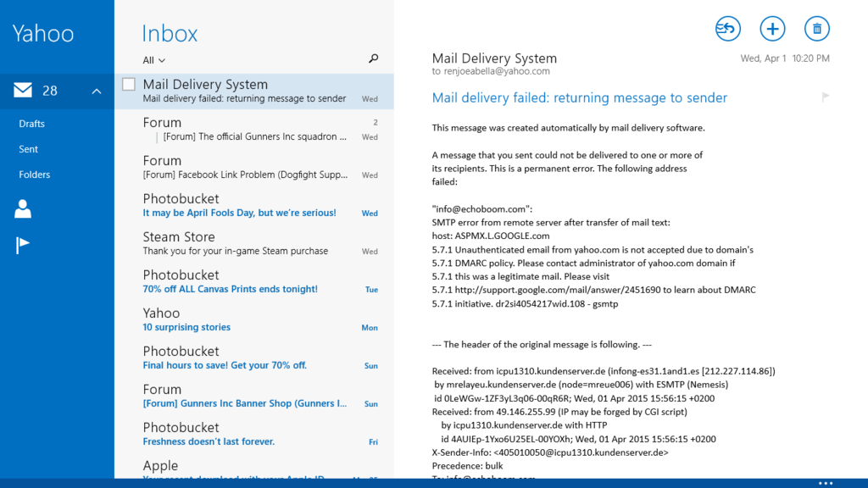The width and height of the screenshot is (868, 488).
Task: Compose a new mail with plus icon
Action: (772, 29)
